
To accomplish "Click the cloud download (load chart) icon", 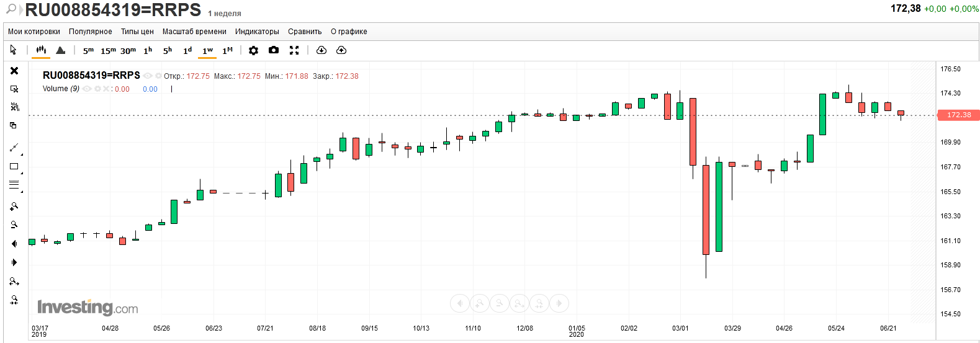I will click(x=321, y=50).
